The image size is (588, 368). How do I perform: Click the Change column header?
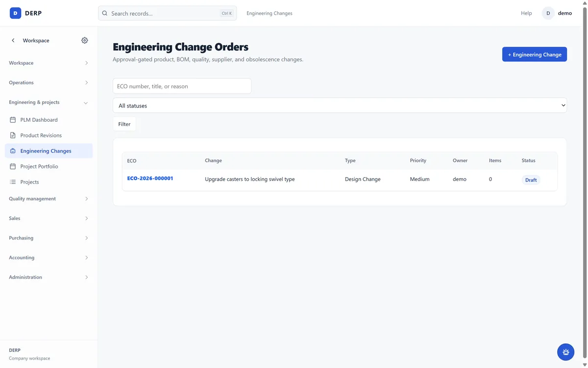click(x=213, y=160)
